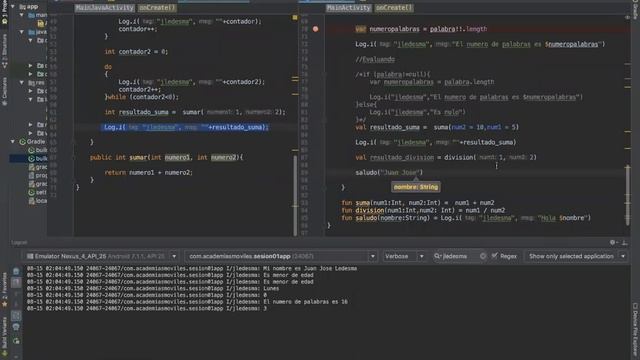This screenshot has width=640, height=360.
Task: Click the 'public int sumar' method signature
Action: pyautogui.click(x=166, y=158)
